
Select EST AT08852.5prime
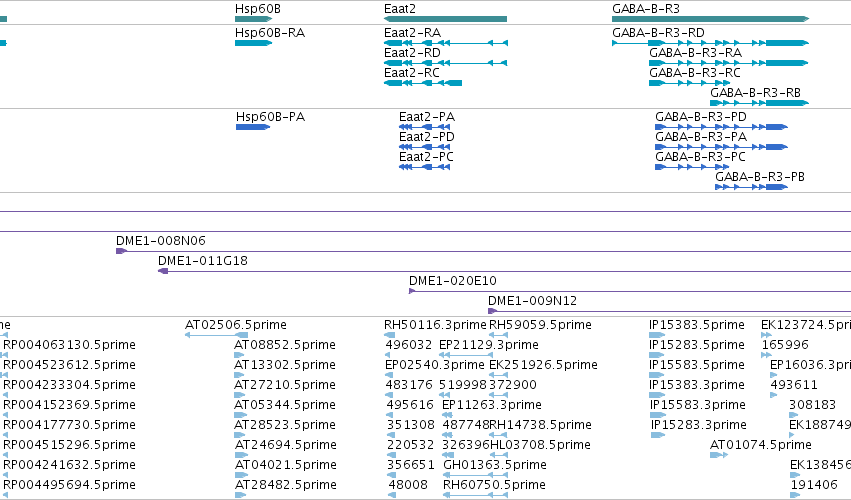coord(285,345)
